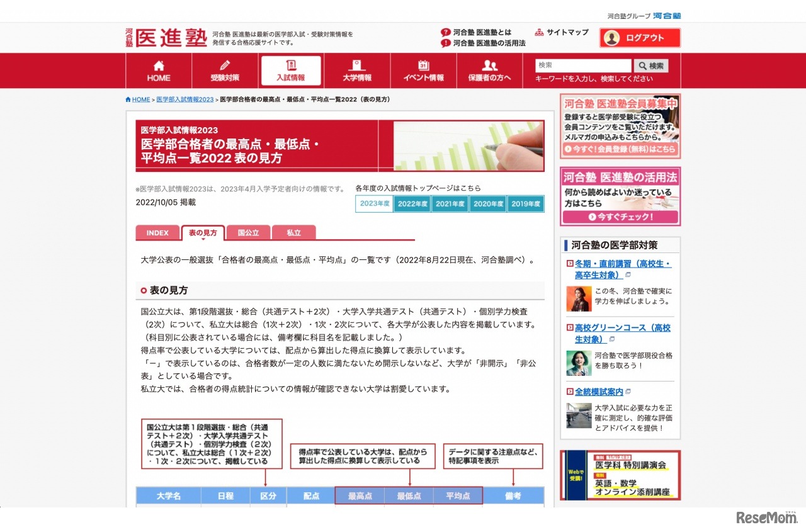The image size is (806, 532).
Task: Open the 高校グリーンコース link
Action: 623,333
